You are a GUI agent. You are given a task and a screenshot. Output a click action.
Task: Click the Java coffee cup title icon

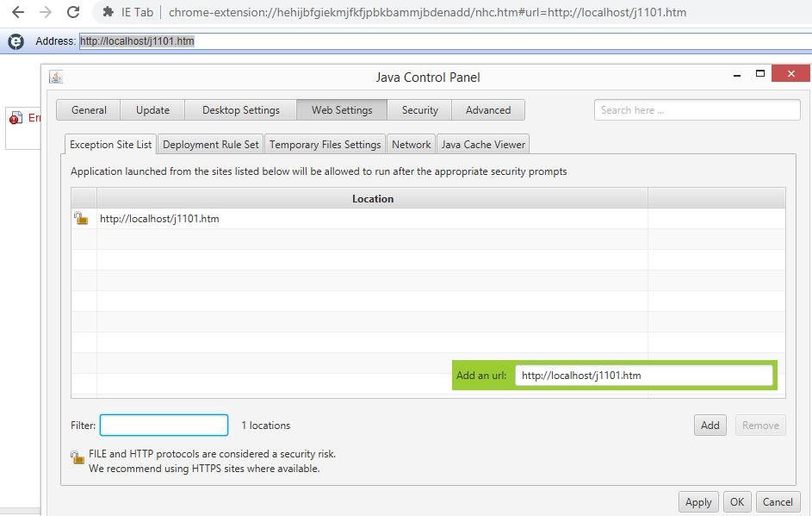pos(56,77)
